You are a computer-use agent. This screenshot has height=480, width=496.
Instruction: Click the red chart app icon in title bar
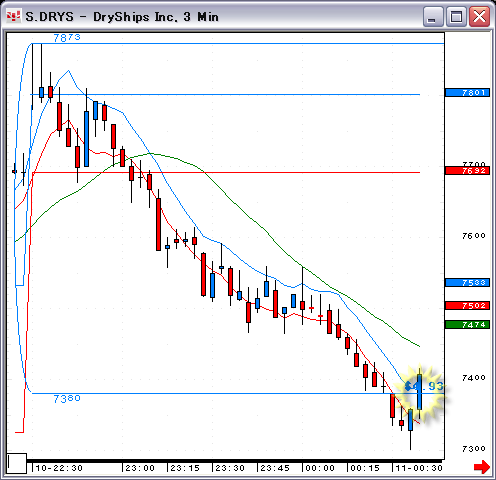[x=13, y=16]
